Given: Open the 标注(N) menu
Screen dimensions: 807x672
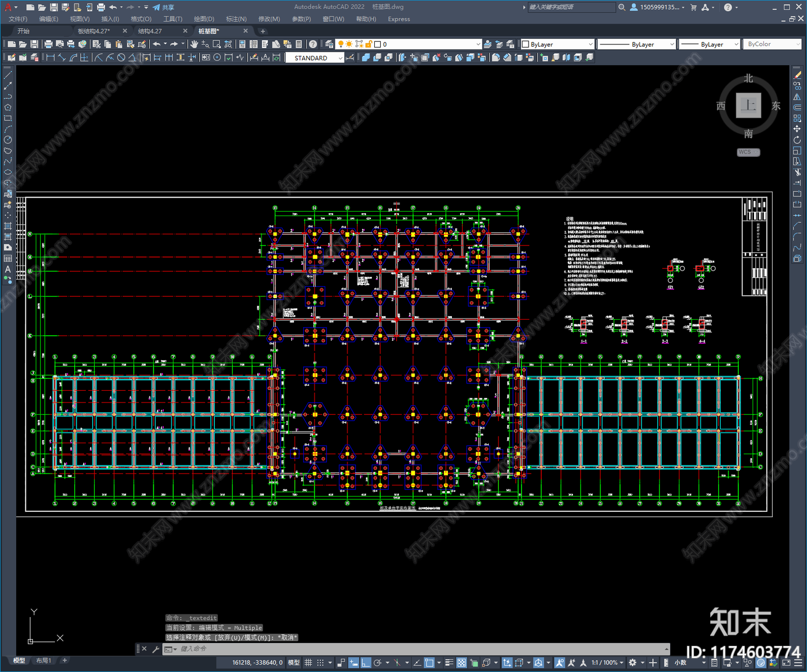Looking at the screenshot, I should click(236, 19).
